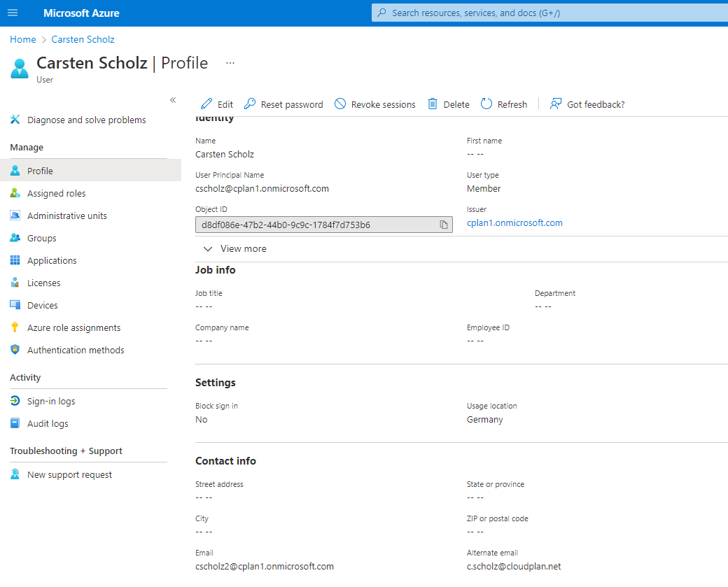Select User Principal Name cscholz@cplan1.onmicrosoft.com
The image size is (728, 587).
262,188
